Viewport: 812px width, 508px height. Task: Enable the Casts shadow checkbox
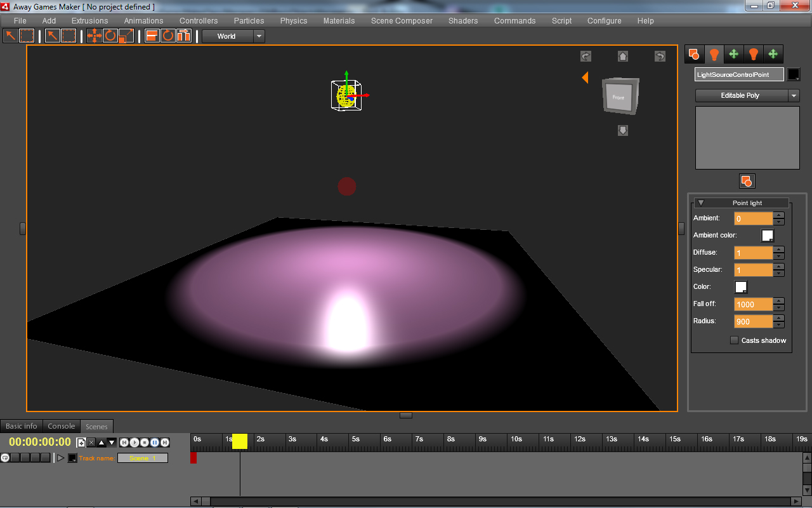click(x=735, y=340)
